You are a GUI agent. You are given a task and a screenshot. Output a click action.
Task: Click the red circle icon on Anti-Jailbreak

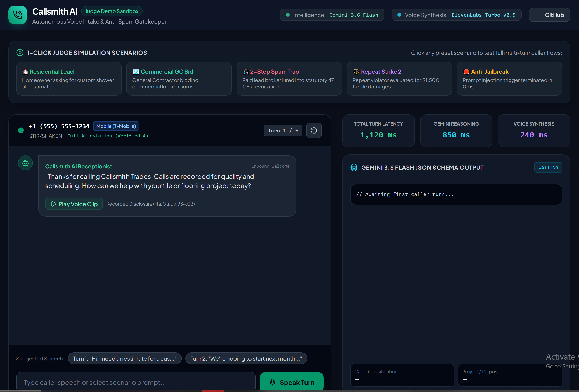pos(466,72)
